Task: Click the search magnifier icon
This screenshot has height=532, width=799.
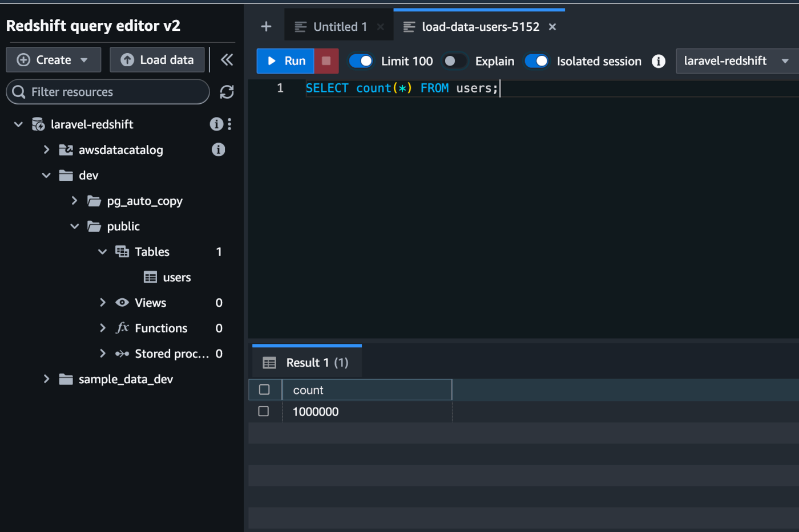Action: click(x=19, y=92)
